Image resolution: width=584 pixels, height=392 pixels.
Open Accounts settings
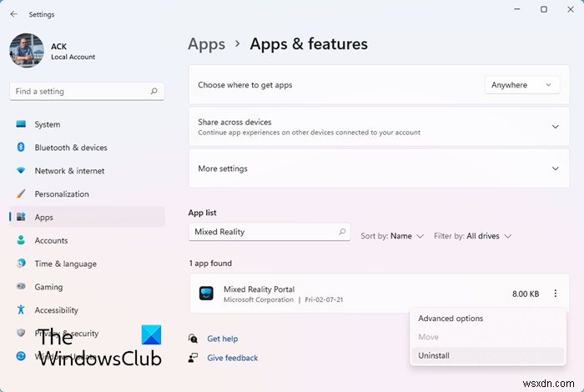(x=87, y=240)
